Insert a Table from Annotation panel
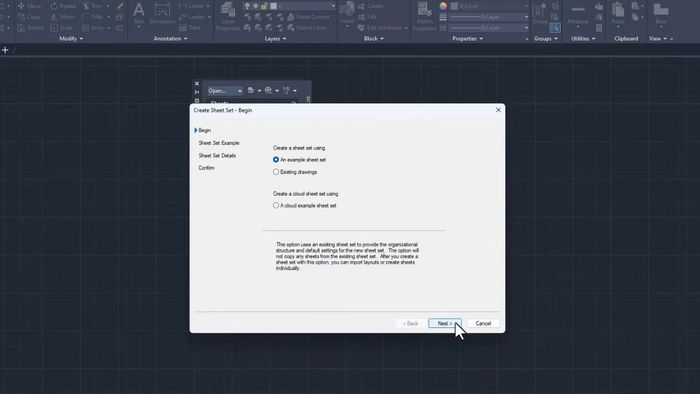Viewport: 700px width, 394px height. [x=190, y=28]
